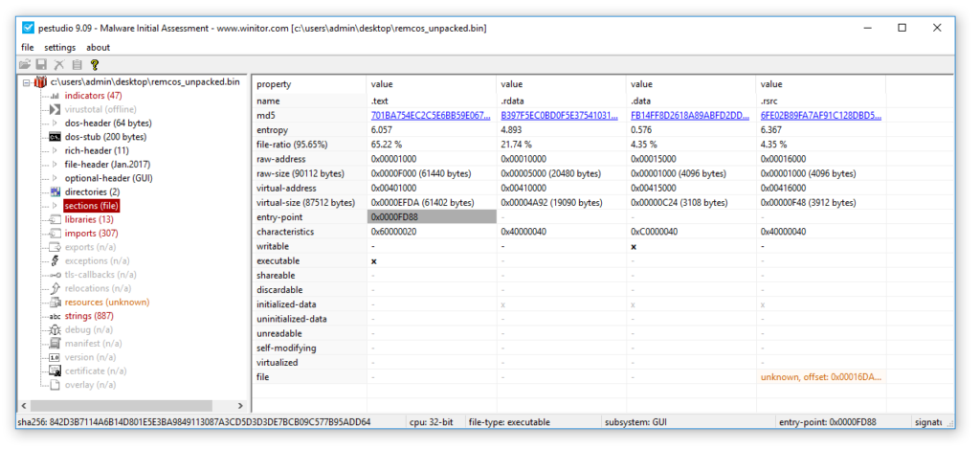Image resolution: width=980 pixels, height=449 pixels.
Task: Collapse the remcos_unpacked.bin root node
Action: [x=26, y=82]
